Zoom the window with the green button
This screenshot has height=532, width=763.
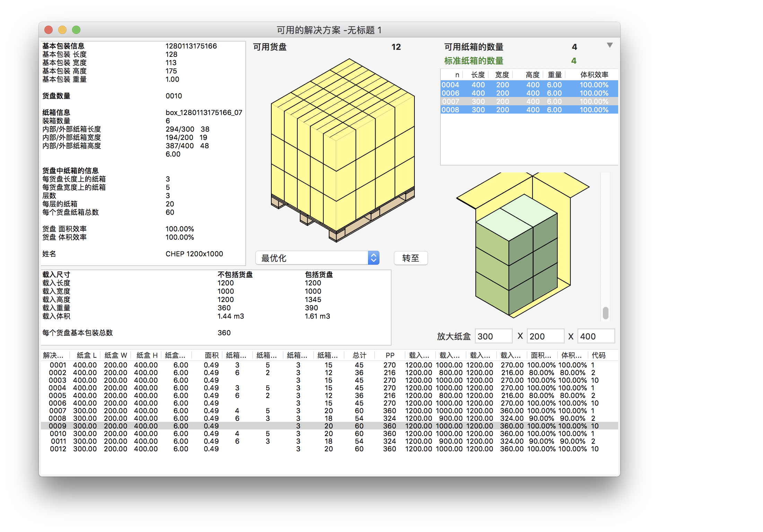(x=76, y=30)
